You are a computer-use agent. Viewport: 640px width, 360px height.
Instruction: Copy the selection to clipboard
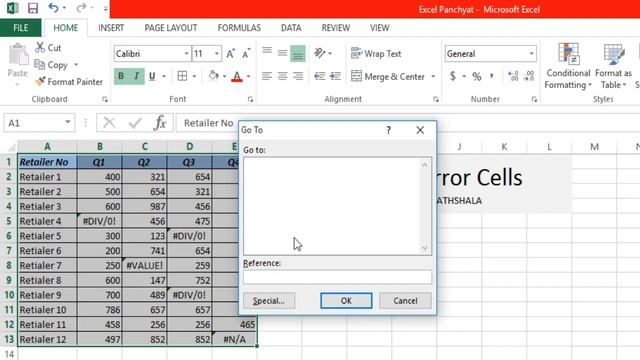pyautogui.click(x=51, y=65)
